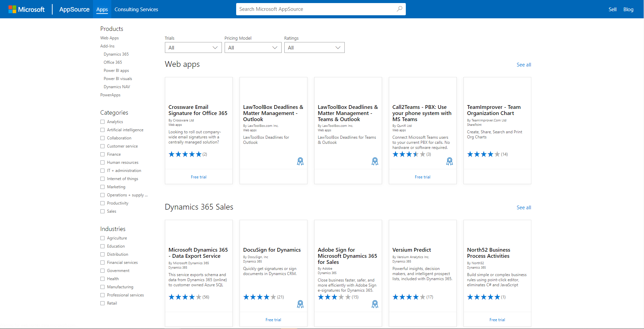Viewport: 644px width, 329px height.
Task: Open the Pricing Model dropdown
Action: 253,47
